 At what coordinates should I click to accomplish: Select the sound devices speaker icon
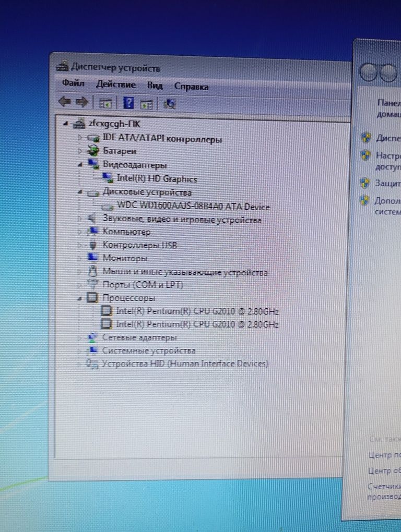pos(92,219)
